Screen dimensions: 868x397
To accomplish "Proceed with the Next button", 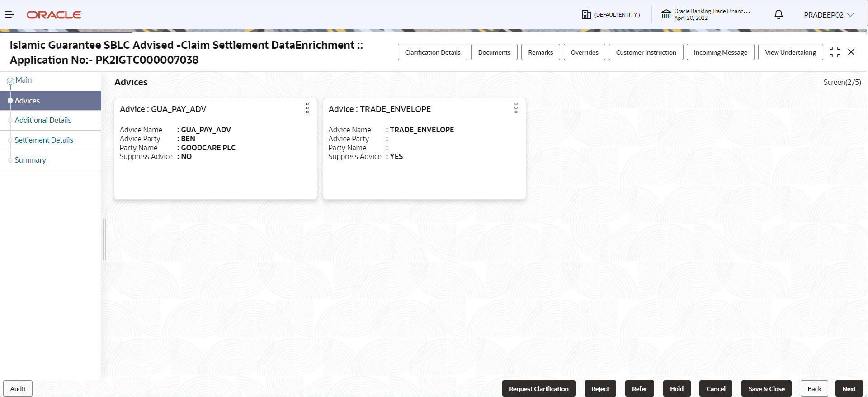I will click(x=849, y=388).
